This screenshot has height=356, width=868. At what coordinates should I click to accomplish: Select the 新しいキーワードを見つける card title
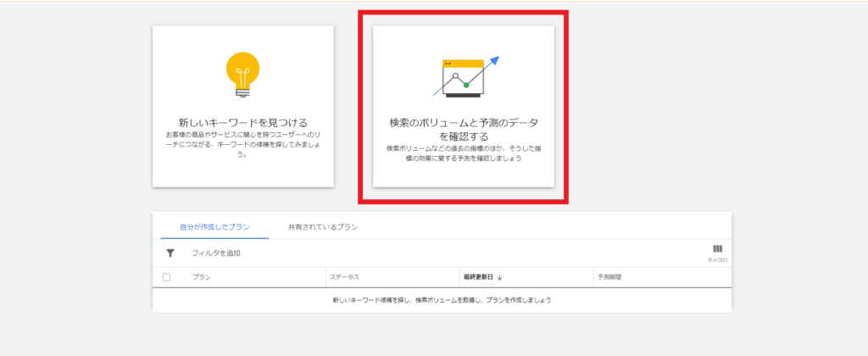(x=242, y=122)
